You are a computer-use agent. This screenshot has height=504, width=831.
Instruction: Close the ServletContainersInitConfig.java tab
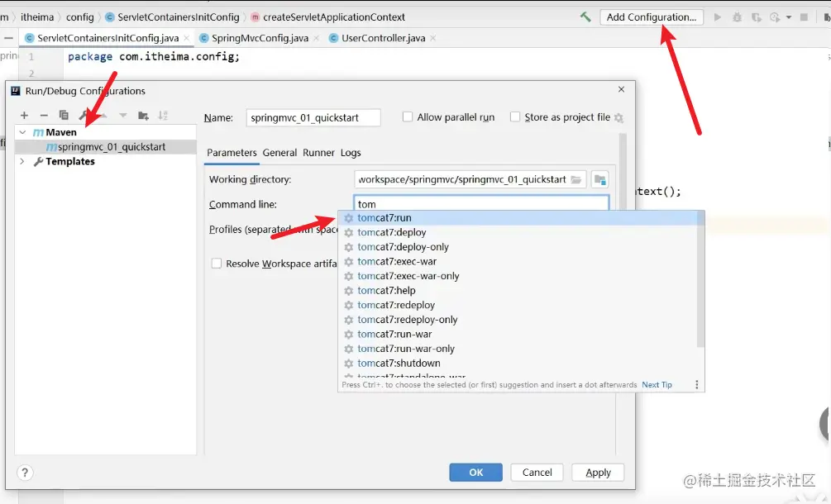(187, 38)
